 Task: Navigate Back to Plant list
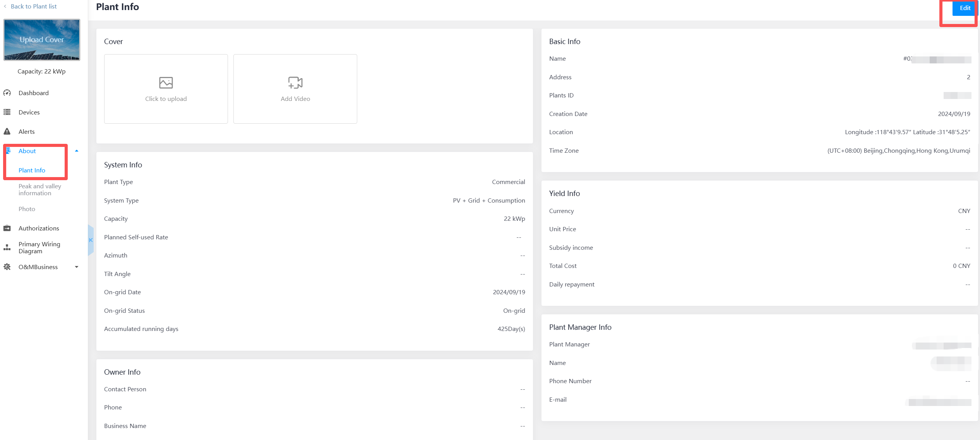click(x=34, y=6)
